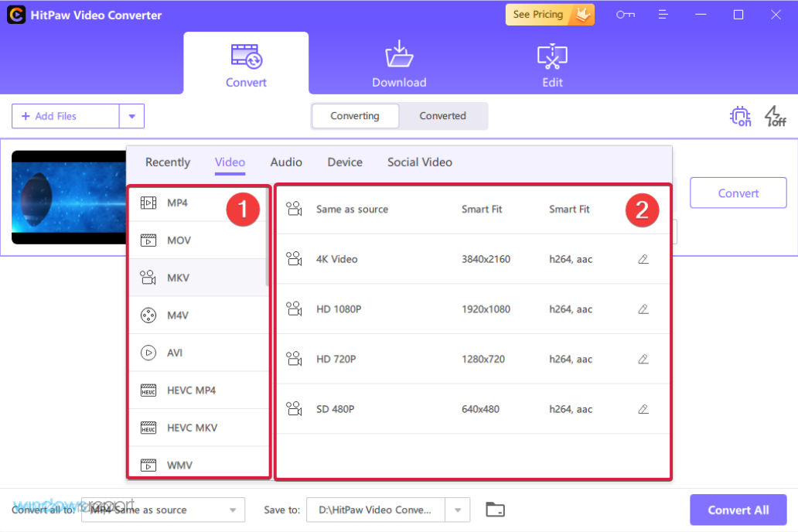
Task: Expand the Save to path dropdown arrow
Action: [458, 510]
